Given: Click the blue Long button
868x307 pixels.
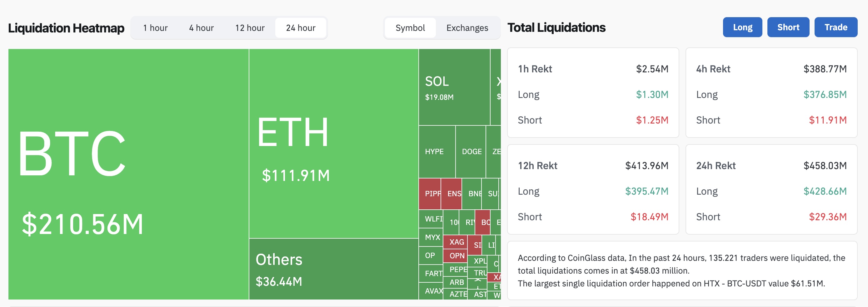Looking at the screenshot, I should pos(742,27).
